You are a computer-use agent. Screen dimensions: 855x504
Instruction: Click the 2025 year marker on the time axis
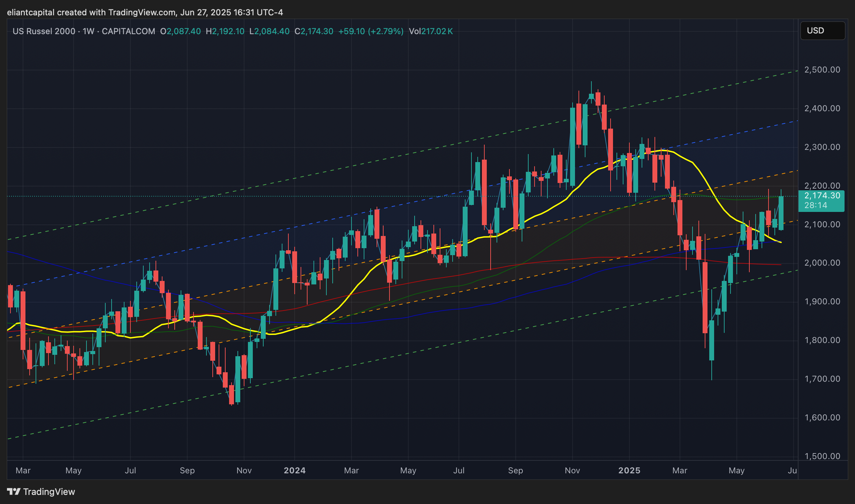(x=629, y=471)
